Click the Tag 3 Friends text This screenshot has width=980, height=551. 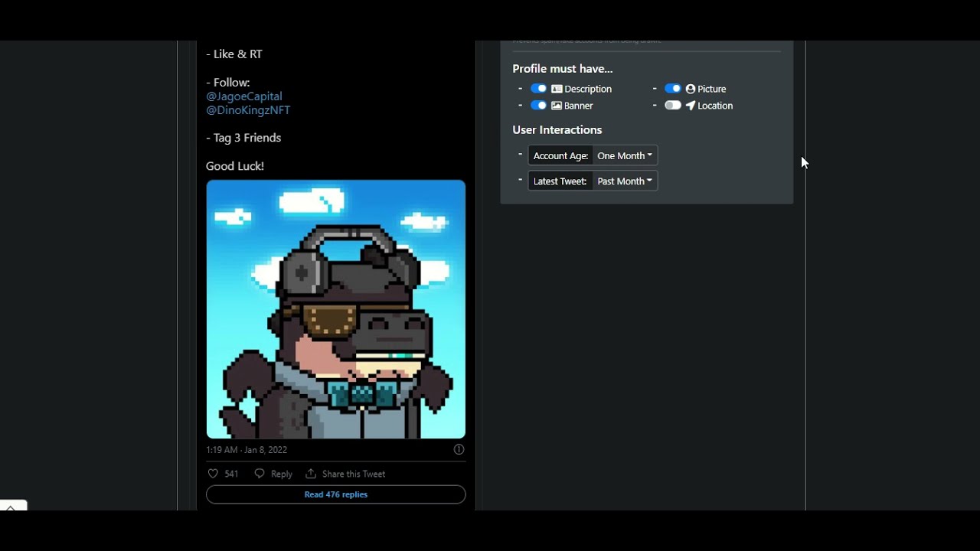pos(243,138)
